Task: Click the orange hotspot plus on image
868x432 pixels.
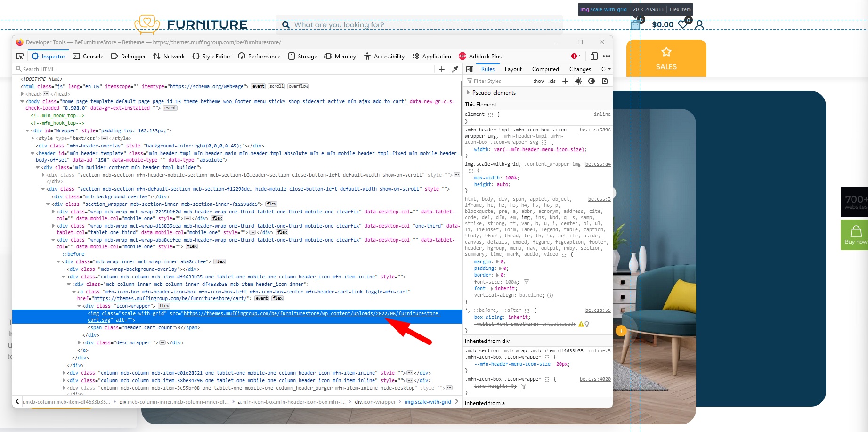Action: (621, 331)
